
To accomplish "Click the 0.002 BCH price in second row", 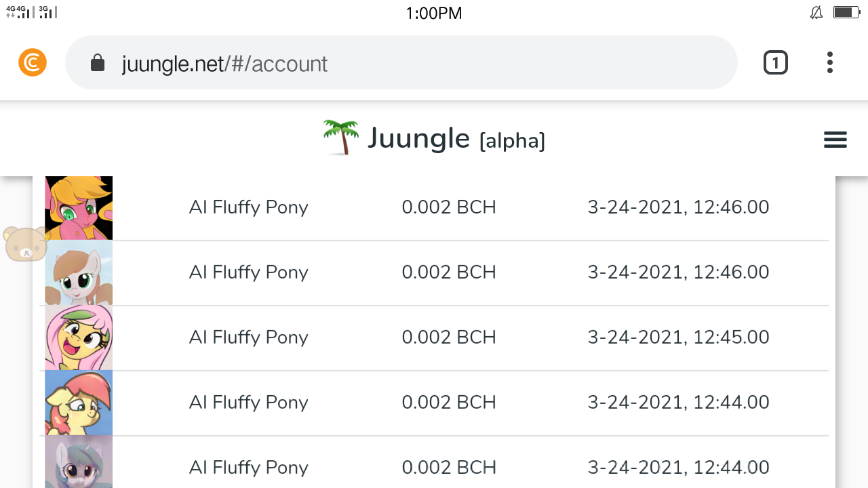I will pyautogui.click(x=449, y=272).
